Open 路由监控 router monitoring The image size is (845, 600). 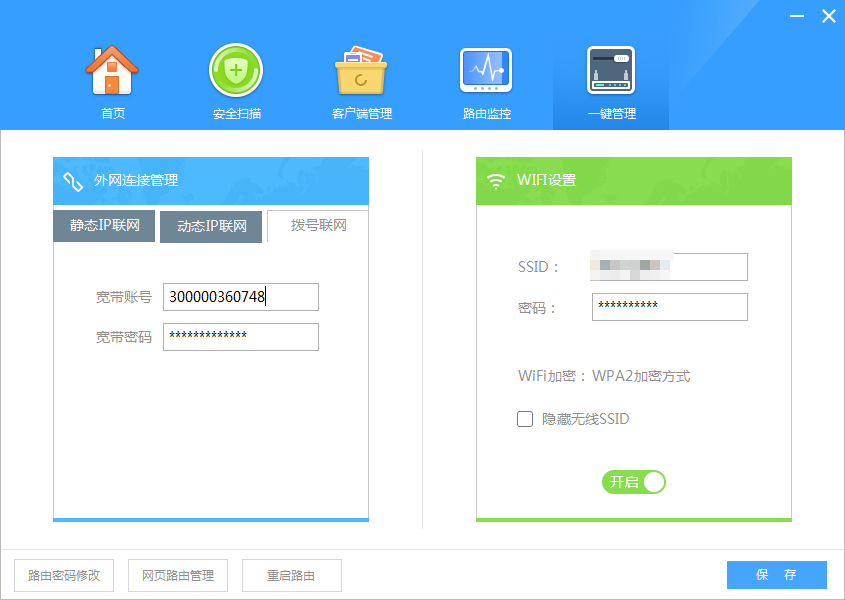[x=486, y=70]
